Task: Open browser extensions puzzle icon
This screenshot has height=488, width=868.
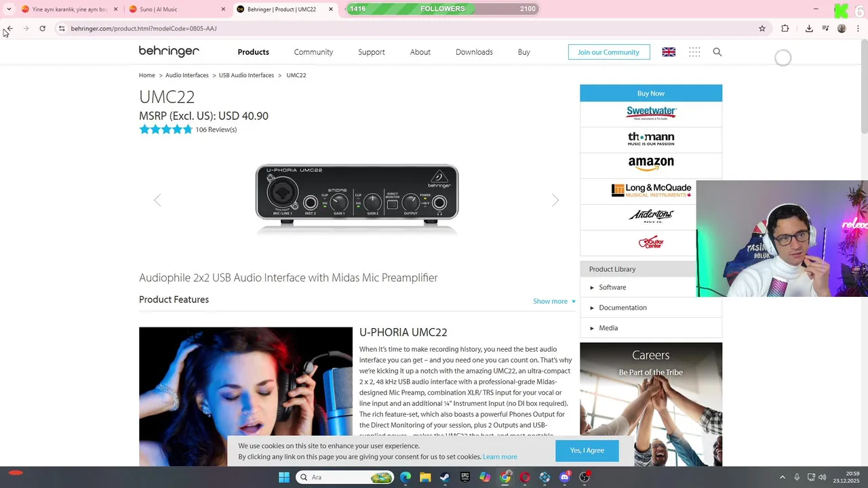Action: (785, 28)
